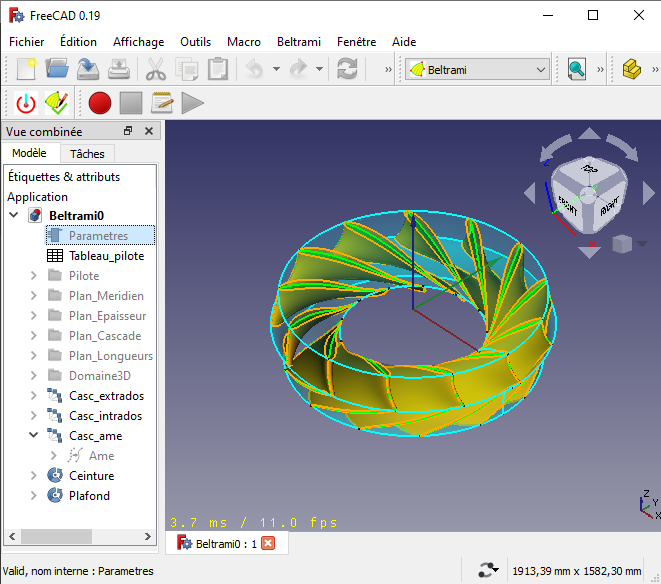Click the Refresh recompute icon
Viewport: 661px width, 584px height.
coord(347,69)
